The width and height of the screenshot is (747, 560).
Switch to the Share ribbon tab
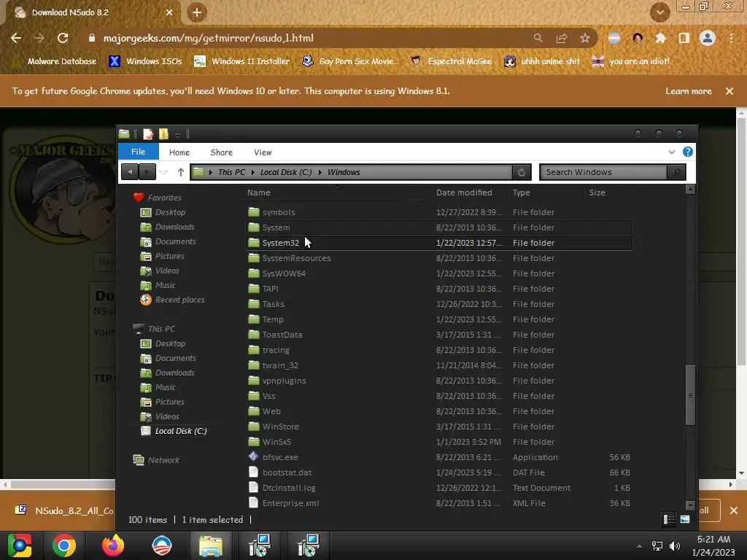point(222,152)
